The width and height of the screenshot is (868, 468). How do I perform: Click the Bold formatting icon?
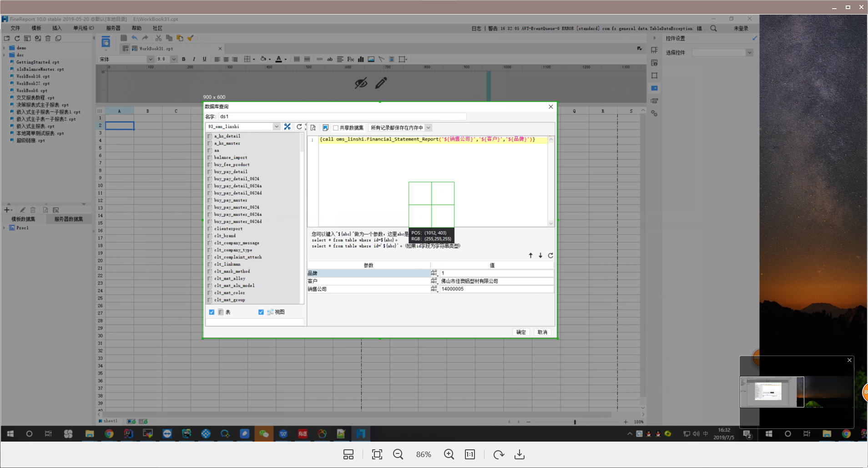[x=184, y=59]
